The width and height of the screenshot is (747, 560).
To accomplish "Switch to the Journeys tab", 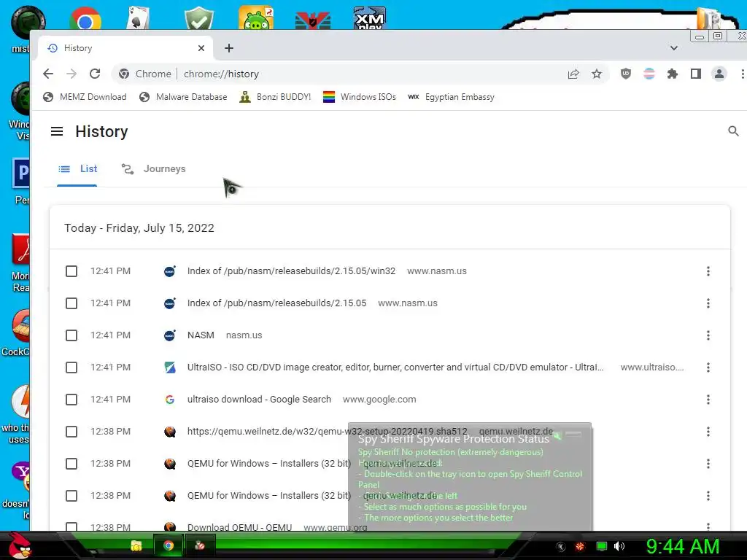I will point(153,169).
